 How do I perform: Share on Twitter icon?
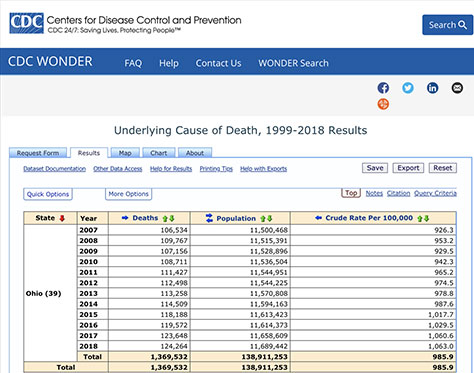pyautogui.click(x=408, y=88)
